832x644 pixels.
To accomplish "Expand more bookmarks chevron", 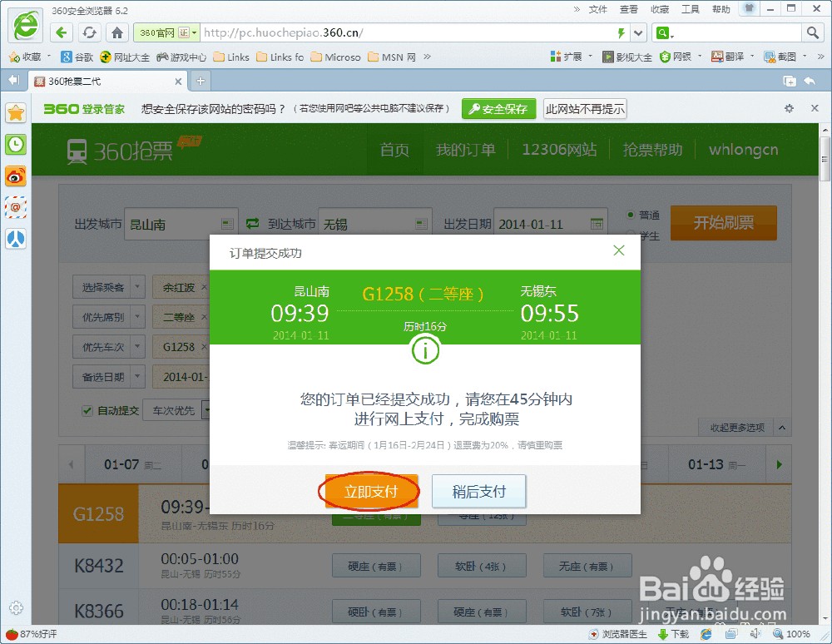I will pos(427,57).
